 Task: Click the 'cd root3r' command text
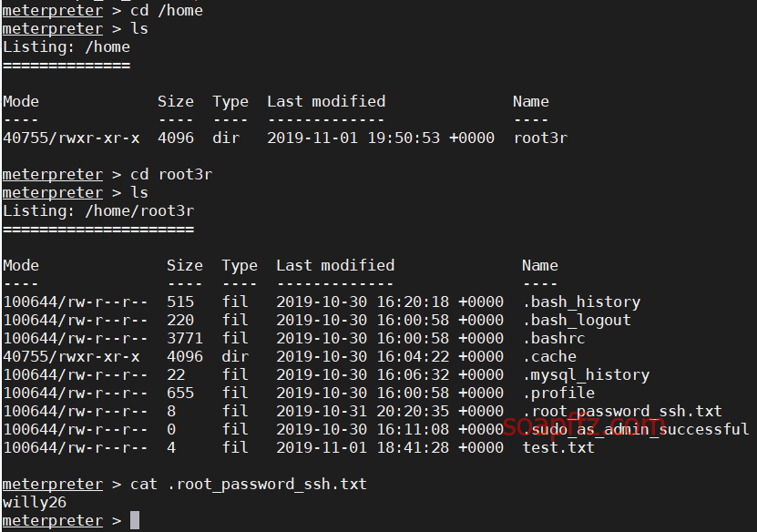(x=171, y=174)
